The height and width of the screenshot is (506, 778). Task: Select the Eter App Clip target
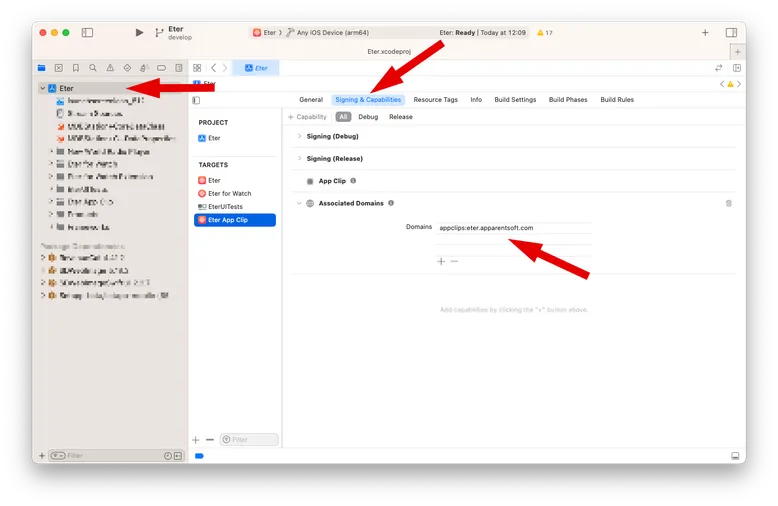tap(235, 220)
